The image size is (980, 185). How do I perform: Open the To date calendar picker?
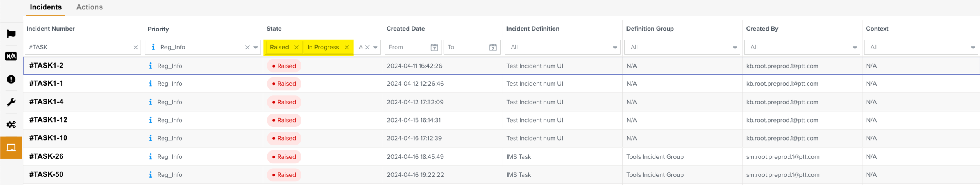(x=493, y=47)
